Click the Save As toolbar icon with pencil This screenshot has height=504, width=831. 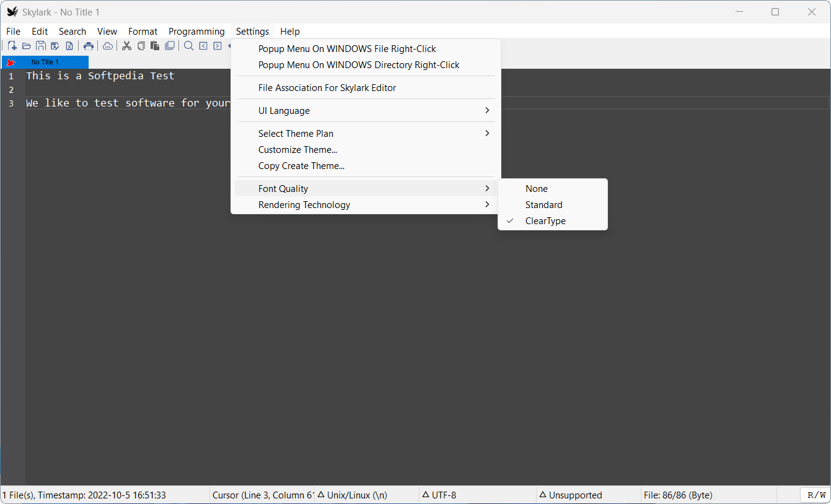55,46
